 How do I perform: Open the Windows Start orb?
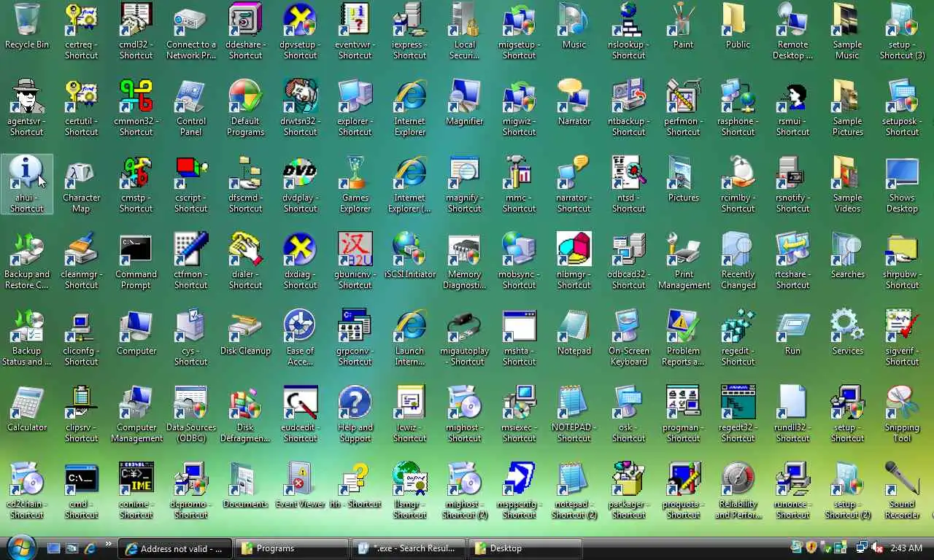point(20,547)
